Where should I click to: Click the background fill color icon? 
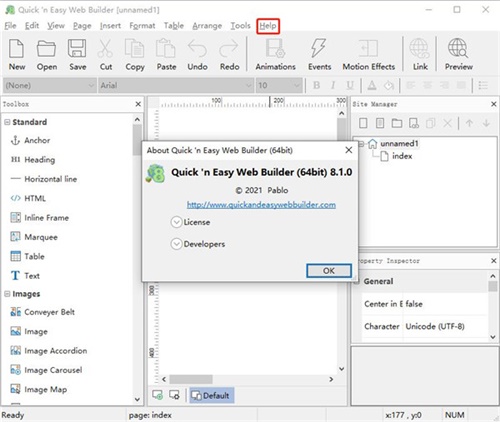[389, 86]
